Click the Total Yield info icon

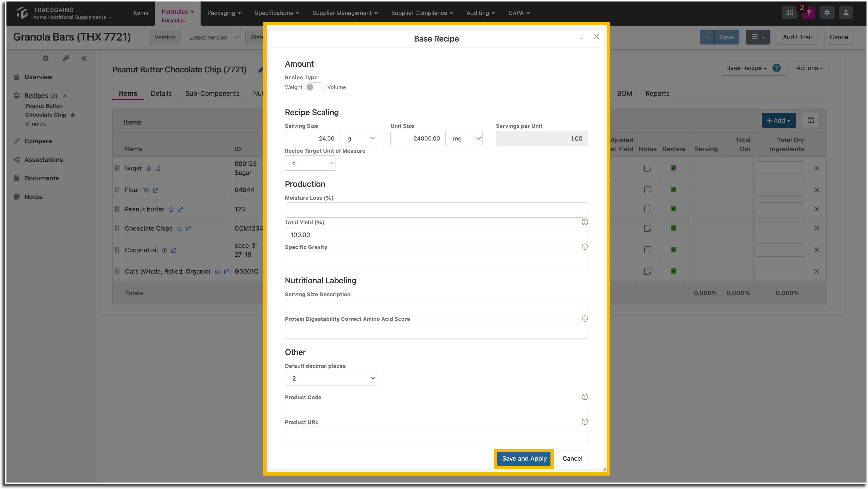point(585,222)
